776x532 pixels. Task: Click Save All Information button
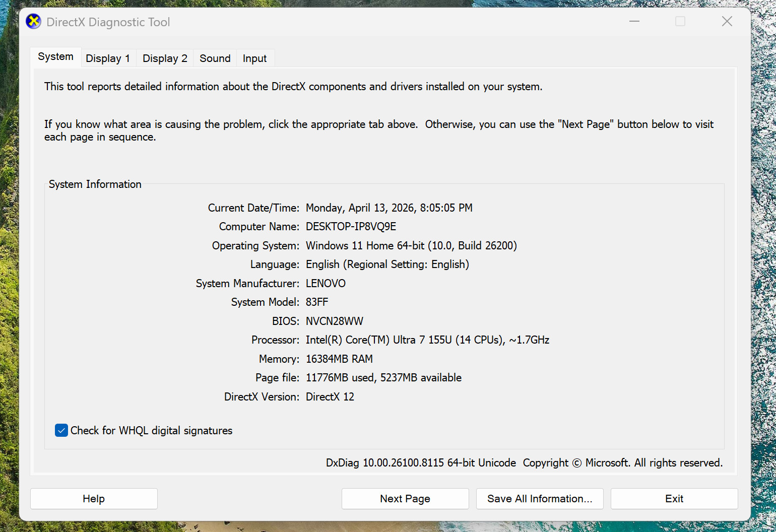(540, 499)
